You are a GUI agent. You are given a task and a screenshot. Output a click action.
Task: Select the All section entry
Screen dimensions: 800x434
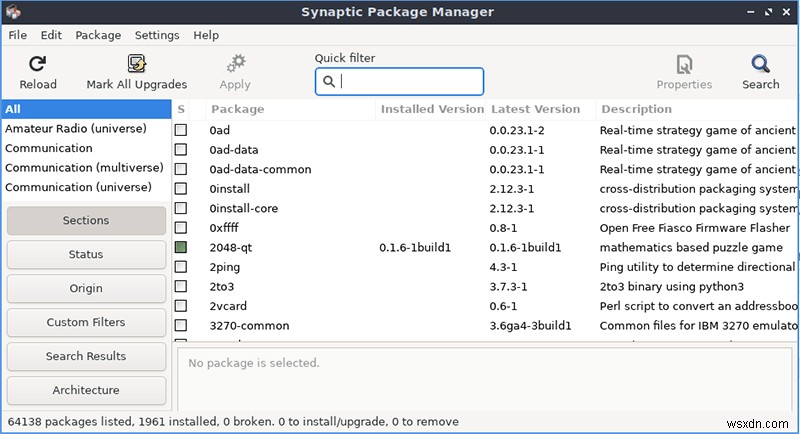pos(86,109)
